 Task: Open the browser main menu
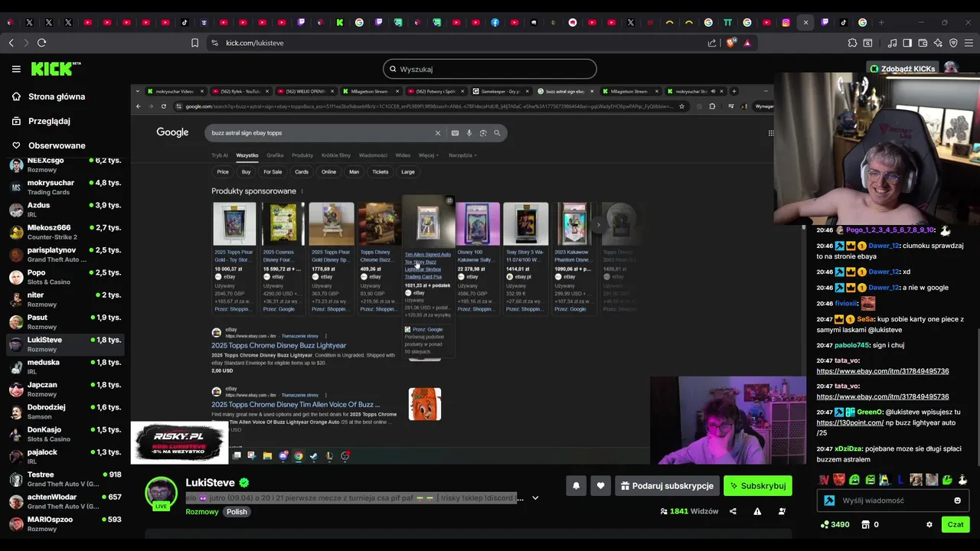969,43
